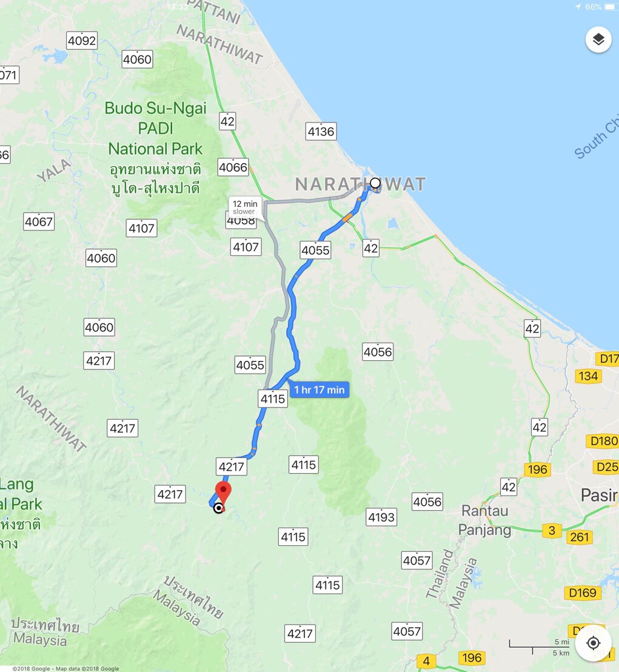Tap the yellow 196 route badge near Rantau Panjang
This screenshot has width=619, height=672.
(537, 469)
